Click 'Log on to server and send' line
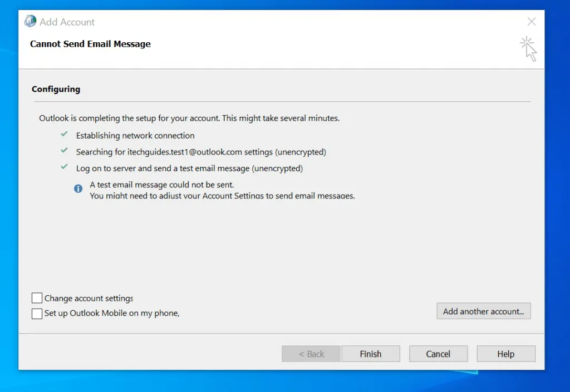The image size is (570, 392). [189, 168]
